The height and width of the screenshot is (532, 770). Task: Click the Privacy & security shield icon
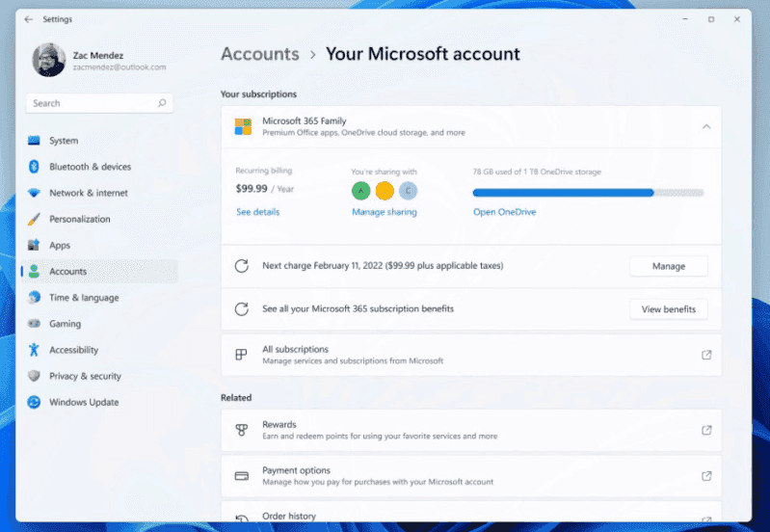pos(34,376)
